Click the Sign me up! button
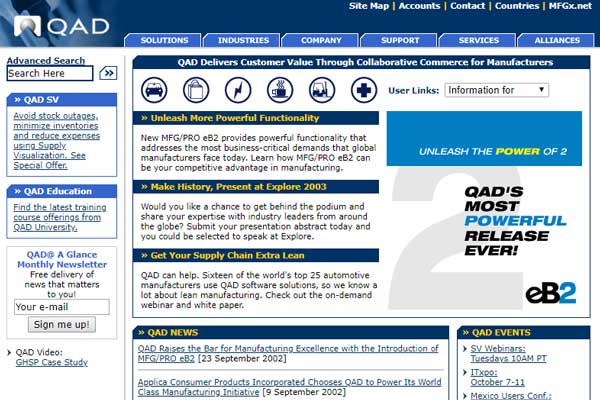Viewport: 600px width, 400px height. pyautogui.click(x=62, y=325)
